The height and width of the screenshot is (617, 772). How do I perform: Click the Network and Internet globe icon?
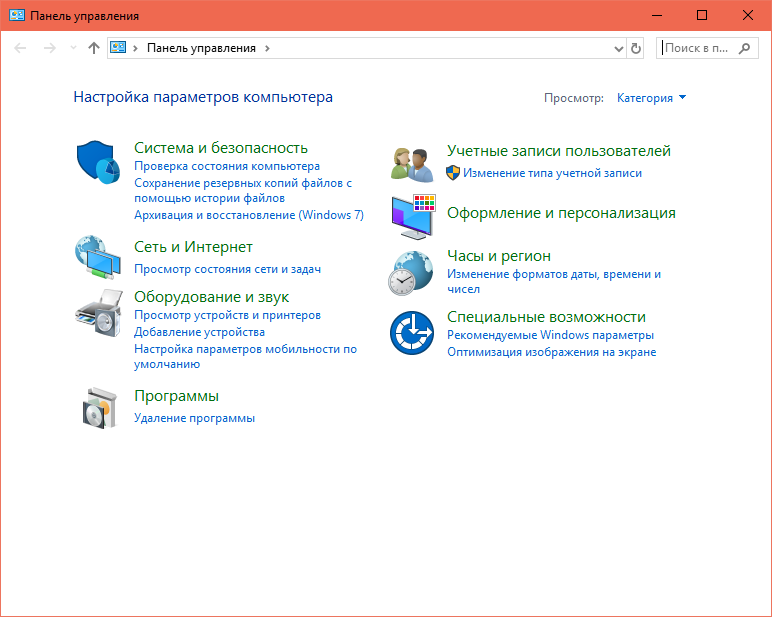pyautogui.click(x=98, y=257)
